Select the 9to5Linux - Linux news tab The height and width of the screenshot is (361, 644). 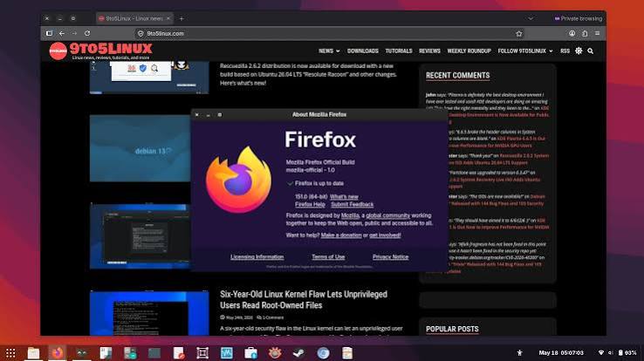pos(134,18)
